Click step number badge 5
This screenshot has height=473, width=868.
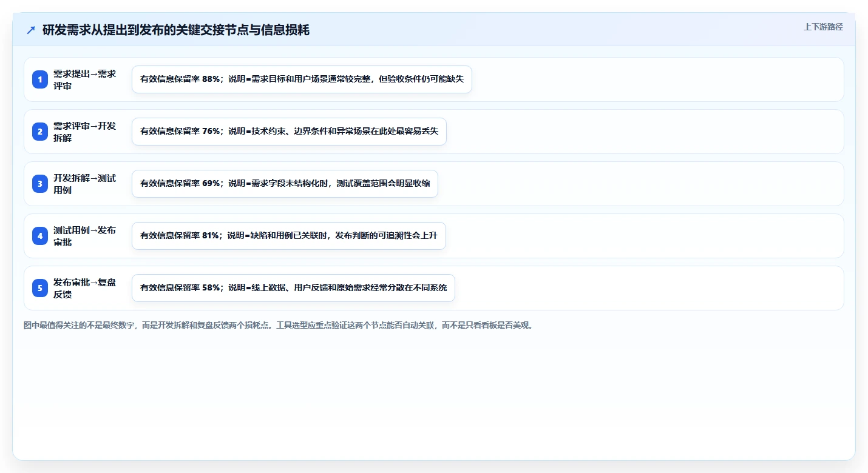pyautogui.click(x=40, y=288)
